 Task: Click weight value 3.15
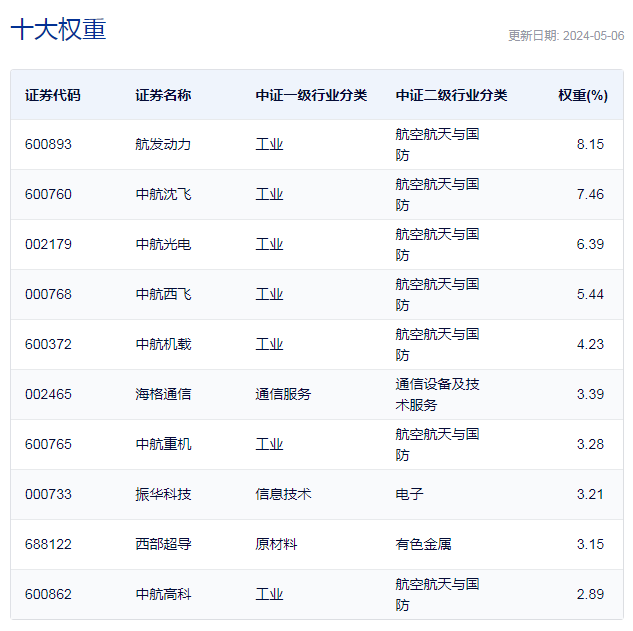[590, 544]
